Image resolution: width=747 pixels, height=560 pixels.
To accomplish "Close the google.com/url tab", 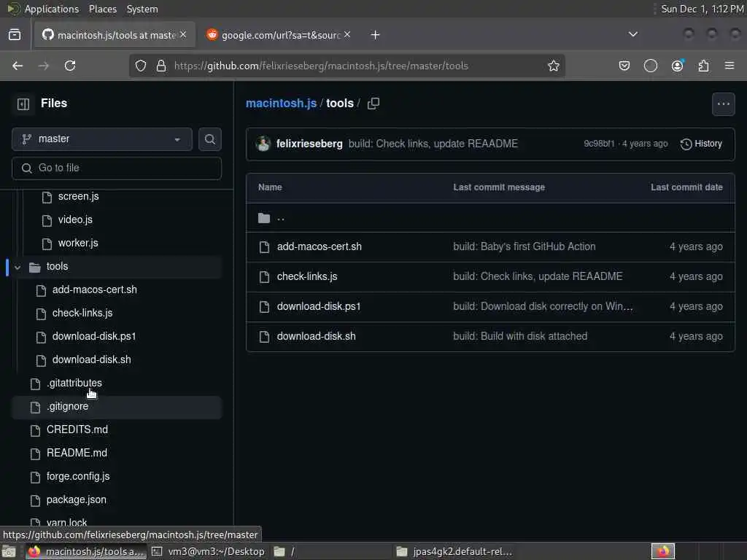I will click(x=347, y=35).
